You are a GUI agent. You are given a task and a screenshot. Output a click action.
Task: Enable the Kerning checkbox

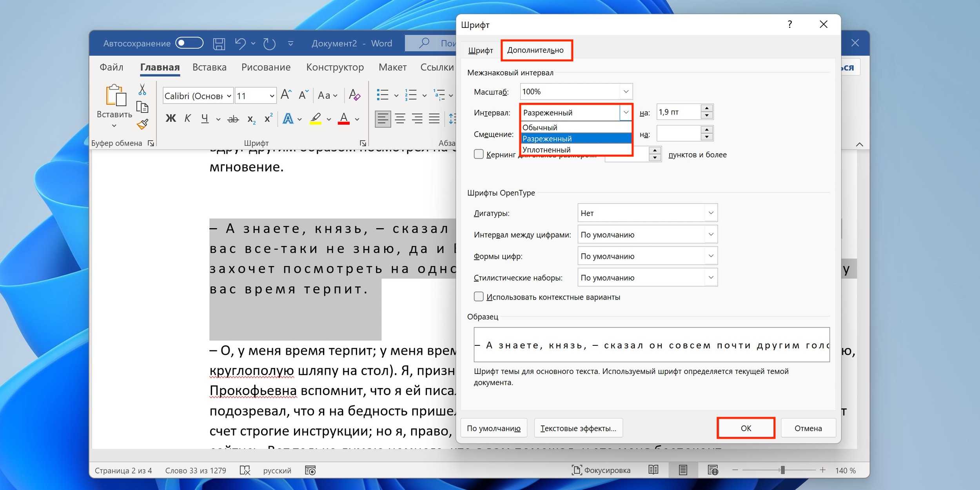pyautogui.click(x=478, y=154)
